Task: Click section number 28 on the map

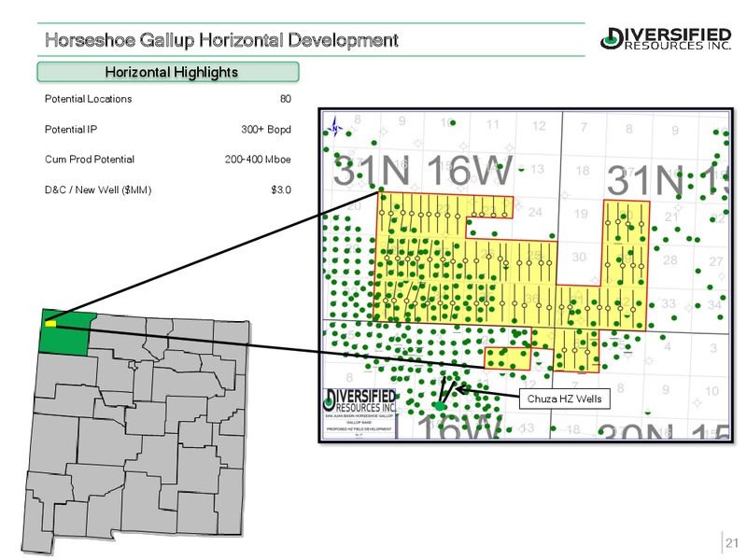Action: click(670, 260)
